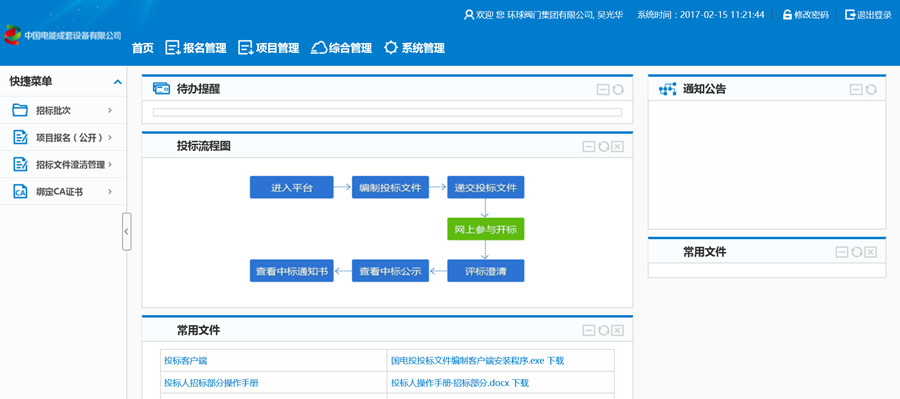Click the empty bar in 待办提醒 panel
This screenshot has height=399, width=900.
(x=387, y=113)
